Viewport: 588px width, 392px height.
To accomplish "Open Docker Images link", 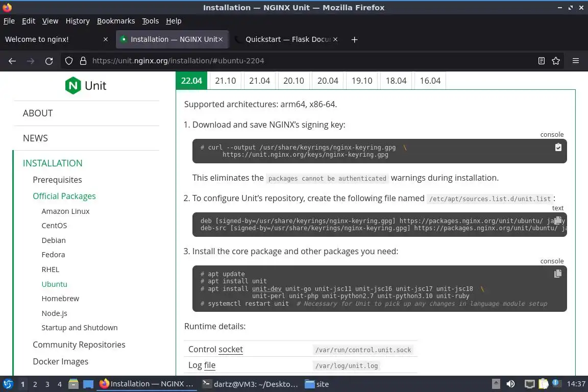I will (x=61, y=361).
